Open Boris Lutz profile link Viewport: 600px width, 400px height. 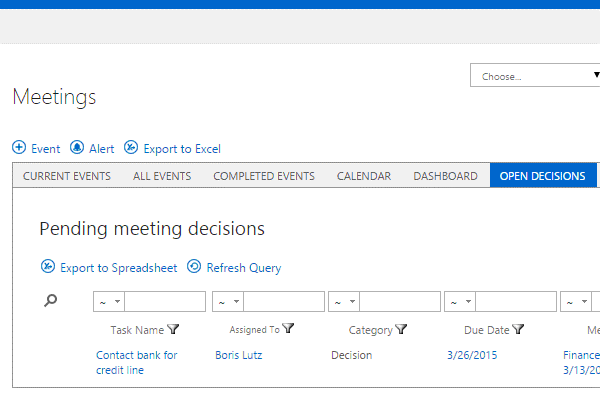click(x=239, y=355)
